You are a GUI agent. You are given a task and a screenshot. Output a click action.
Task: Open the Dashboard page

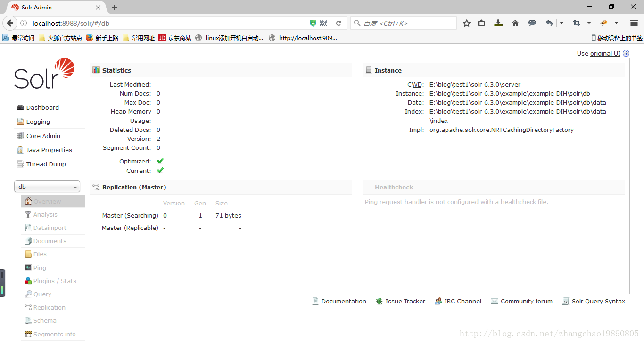[42, 107]
